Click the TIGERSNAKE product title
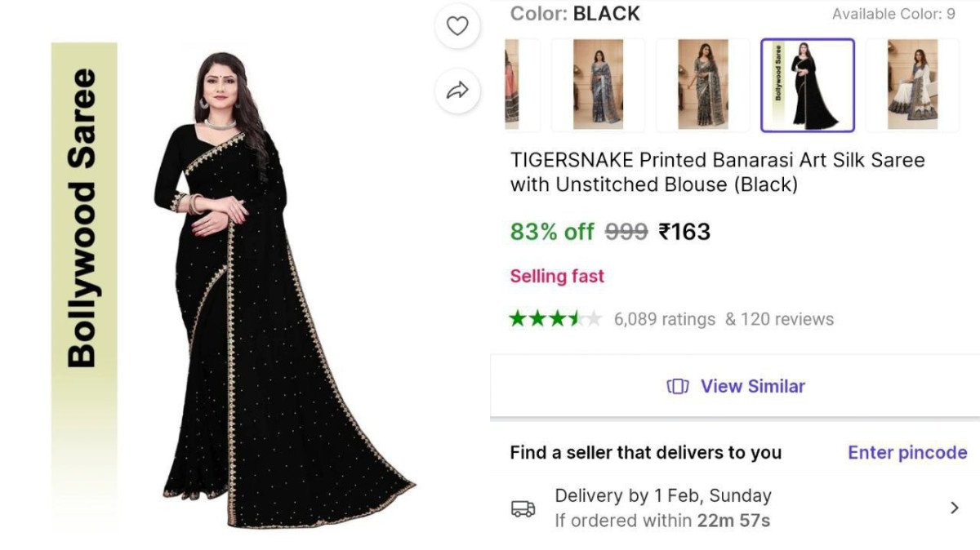The height and width of the screenshot is (550, 980). (717, 171)
